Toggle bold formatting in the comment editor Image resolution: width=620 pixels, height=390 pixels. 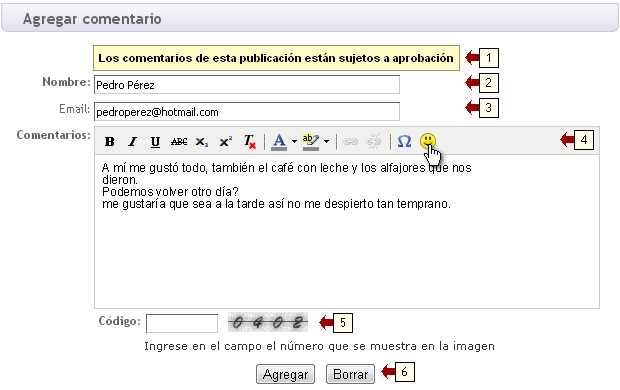(110, 141)
